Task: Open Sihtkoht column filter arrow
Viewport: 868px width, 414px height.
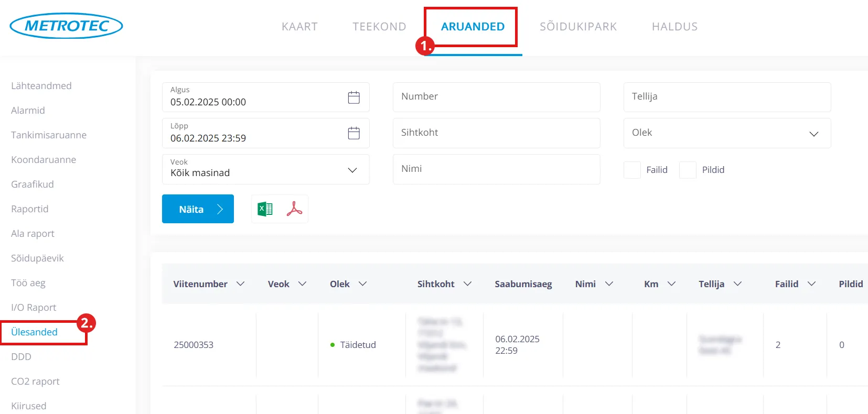Action: pyautogui.click(x=467, y=284)
